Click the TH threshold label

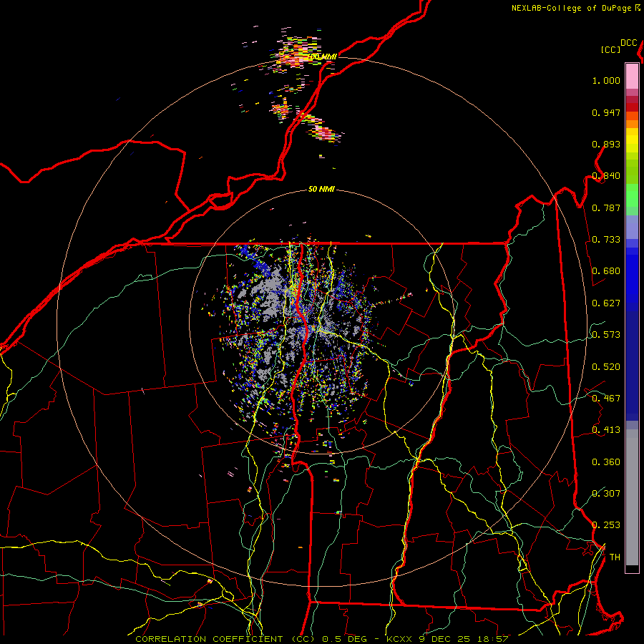pyautogui.click(x=615, y=557)
